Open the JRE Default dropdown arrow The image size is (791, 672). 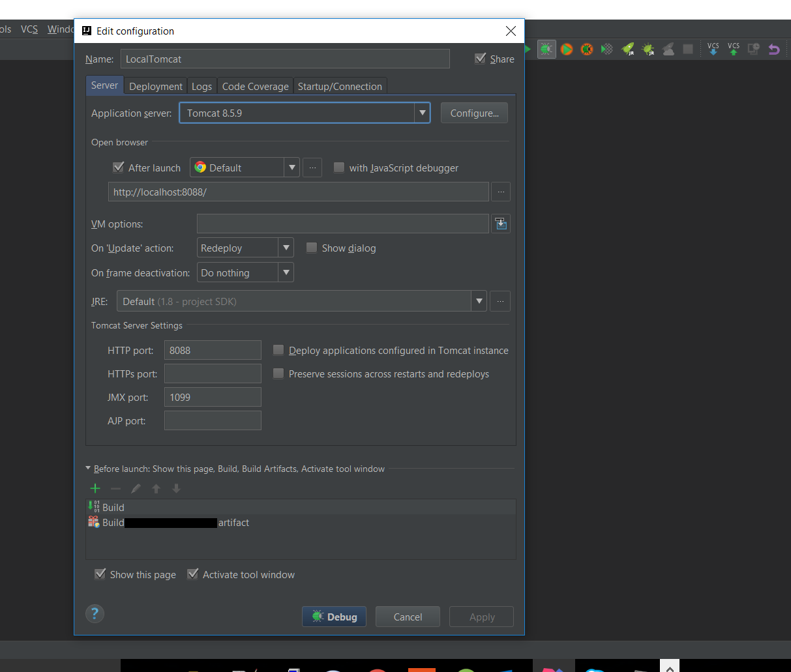(x=479, y=301)
